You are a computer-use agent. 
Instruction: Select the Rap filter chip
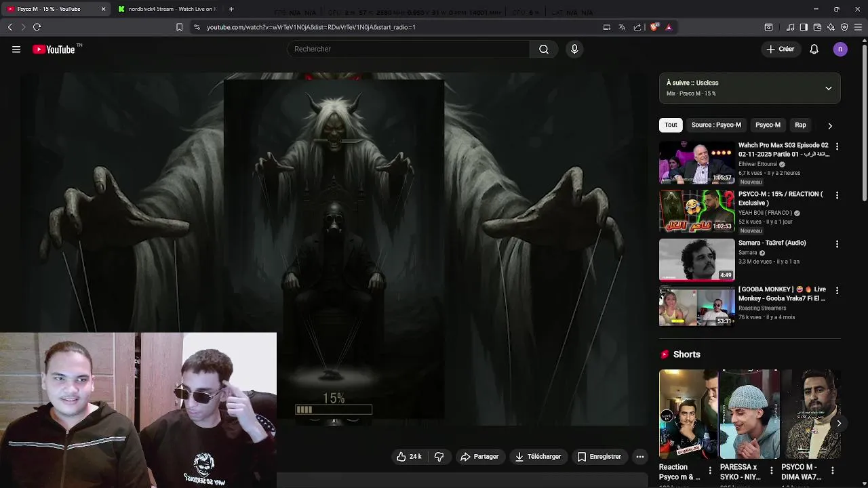pyautogui.click(x=800, y=125)
